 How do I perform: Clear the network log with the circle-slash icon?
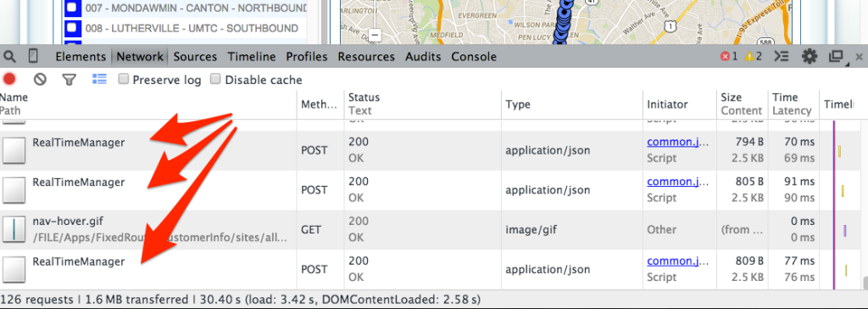point(39,79)
